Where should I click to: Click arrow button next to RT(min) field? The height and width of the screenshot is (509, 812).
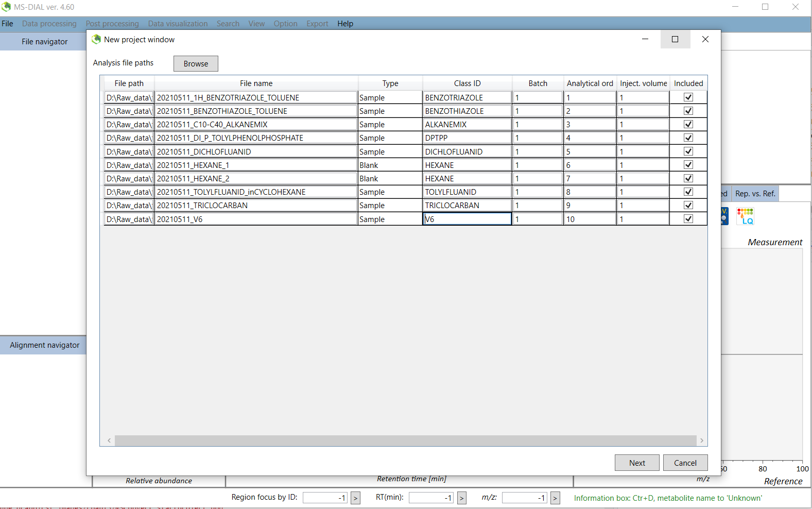(462, 498)
